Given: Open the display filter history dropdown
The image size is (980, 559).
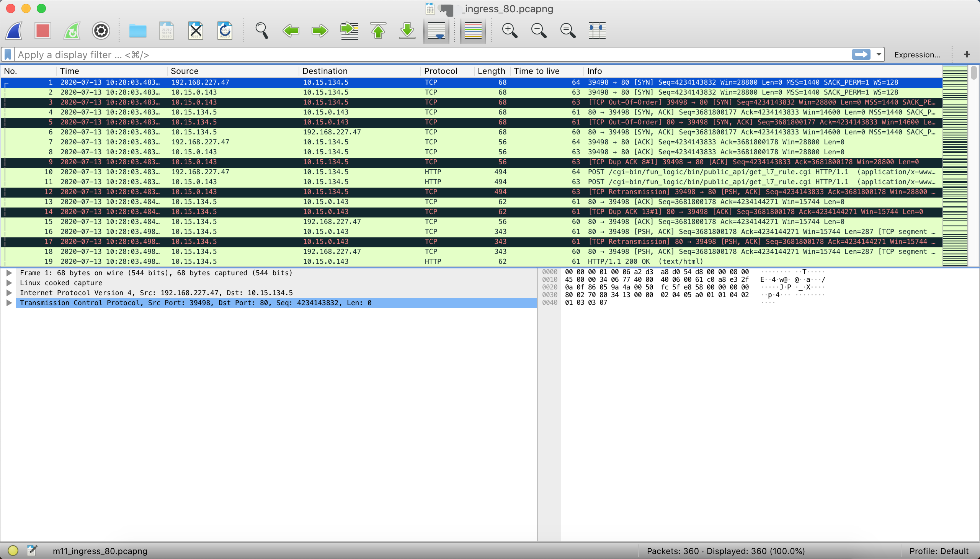Looking at the screenshot, I should click(878, 54).
